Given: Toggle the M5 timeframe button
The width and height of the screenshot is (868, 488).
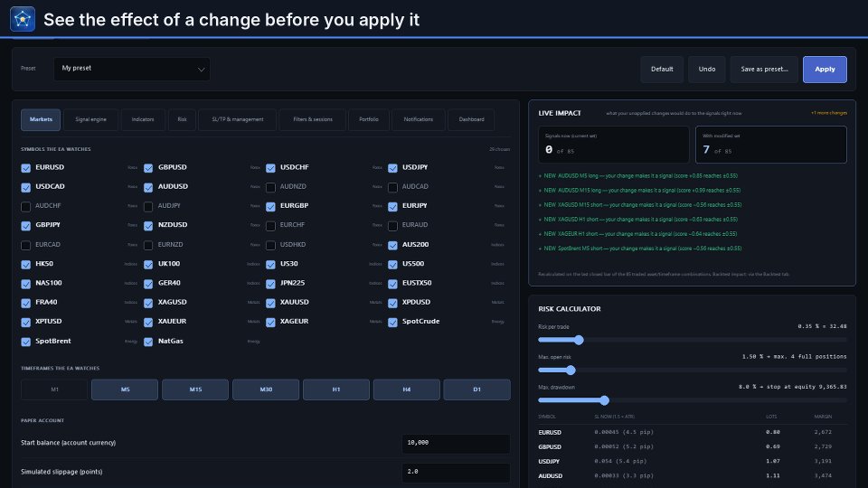Looking at the screenshot, I should 125,389.
